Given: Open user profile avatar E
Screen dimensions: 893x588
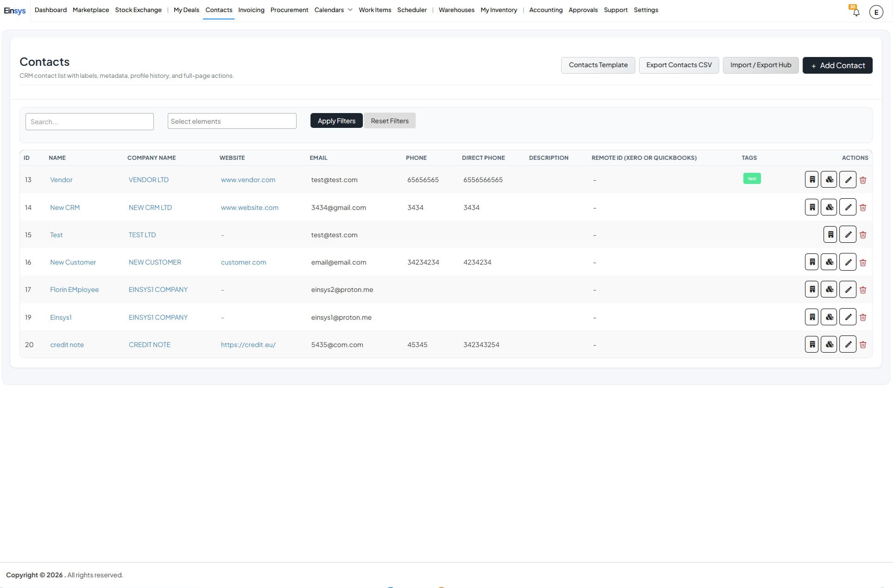Looking at the screenshot, I should coord(876,13).
